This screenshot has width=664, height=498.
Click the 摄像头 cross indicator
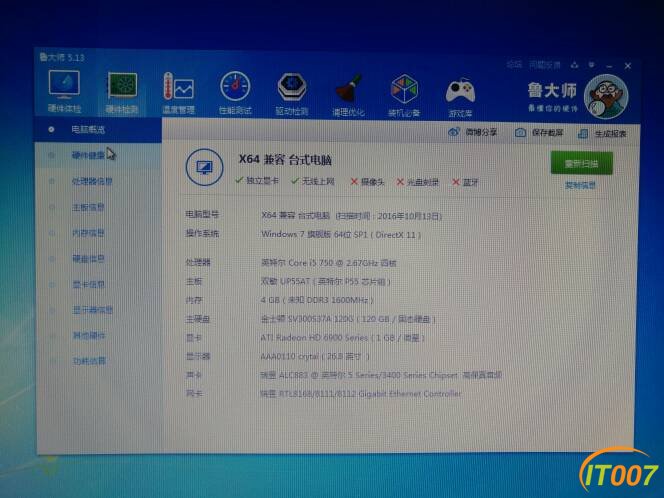pos(367,182)
